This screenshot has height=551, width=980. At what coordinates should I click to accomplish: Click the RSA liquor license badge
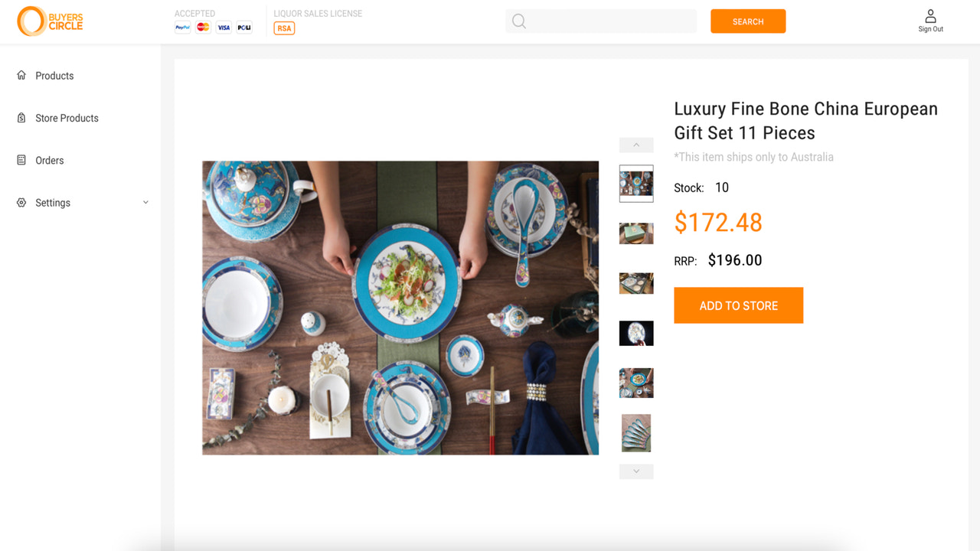coord(284,28)
